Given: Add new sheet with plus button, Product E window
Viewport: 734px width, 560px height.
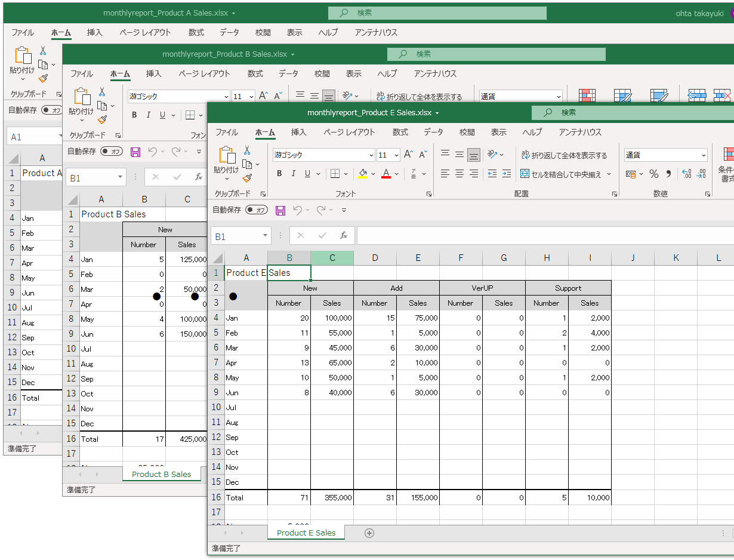Looking at the screenshot, I should 369,533.
